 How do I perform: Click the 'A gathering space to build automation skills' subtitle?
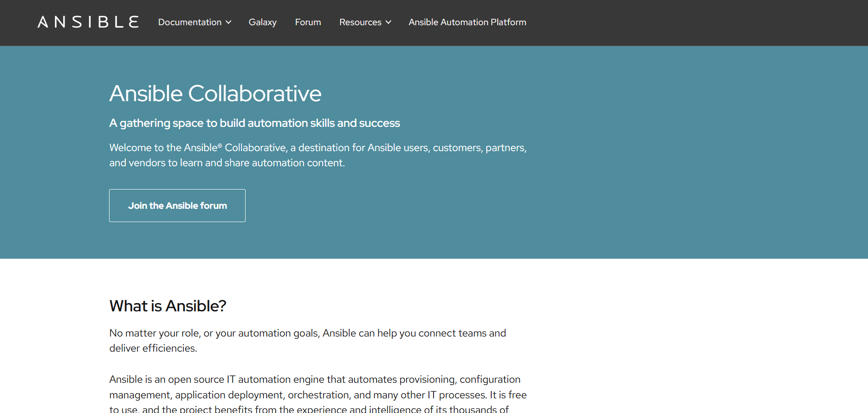(254, 123)
